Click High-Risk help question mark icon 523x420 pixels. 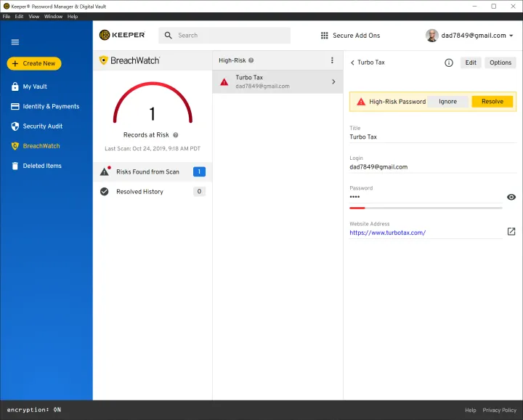pos(251,60)
